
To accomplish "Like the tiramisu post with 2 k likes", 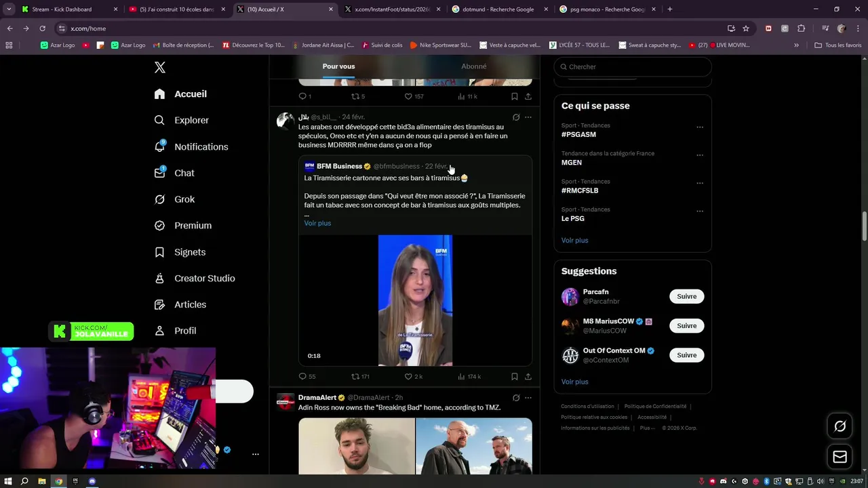I will (413, 376).
